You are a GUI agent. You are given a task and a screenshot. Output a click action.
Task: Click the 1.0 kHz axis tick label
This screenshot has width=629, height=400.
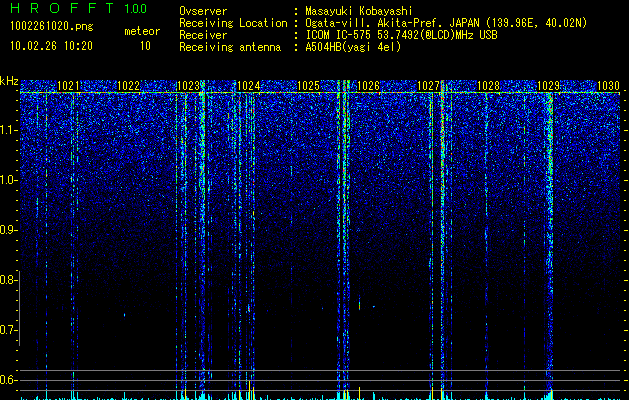tap(8, 180)
